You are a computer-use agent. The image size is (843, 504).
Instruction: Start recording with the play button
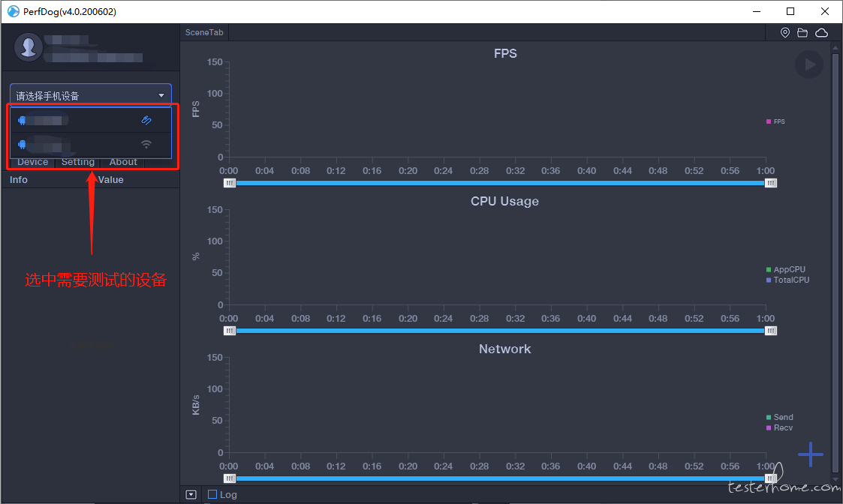click(x=809, y=64)
